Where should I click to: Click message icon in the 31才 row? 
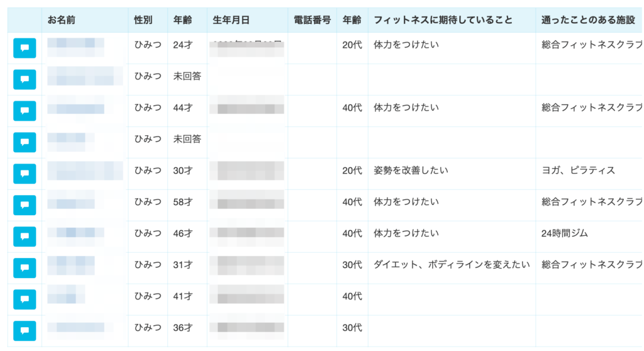coord(25,268)
